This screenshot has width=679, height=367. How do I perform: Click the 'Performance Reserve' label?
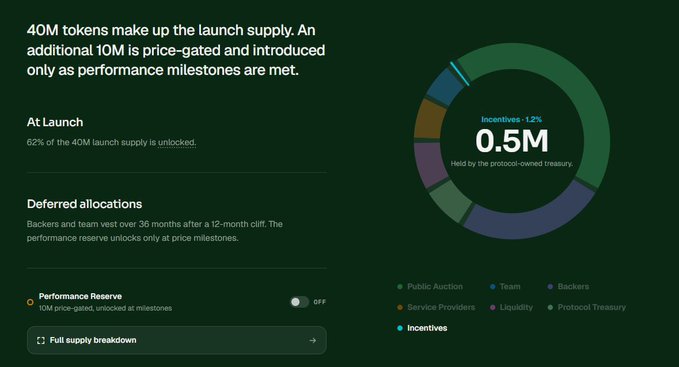80,296
